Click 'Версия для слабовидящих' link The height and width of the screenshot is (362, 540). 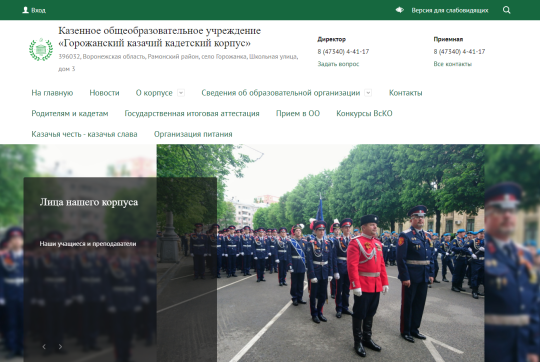click(450, 10)
